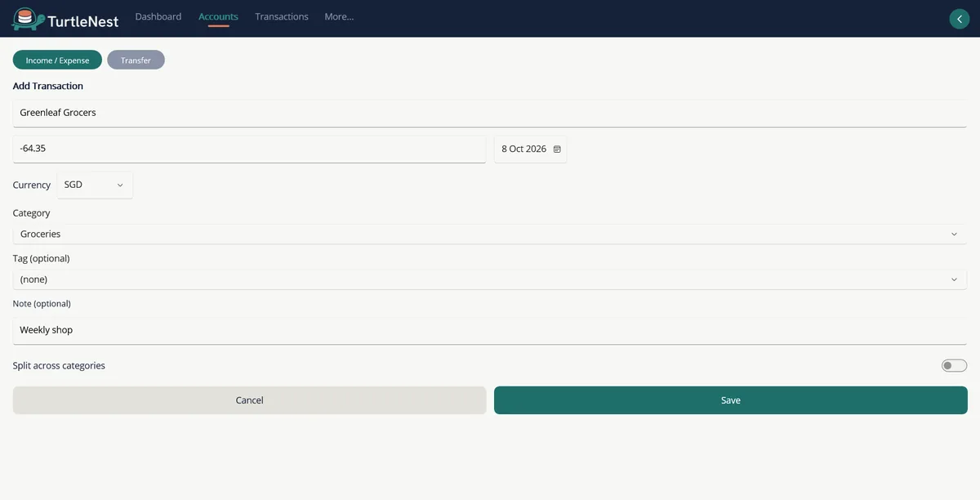
Task: Open the Currency SGD dropdown
Action: (x=95, y=185)
